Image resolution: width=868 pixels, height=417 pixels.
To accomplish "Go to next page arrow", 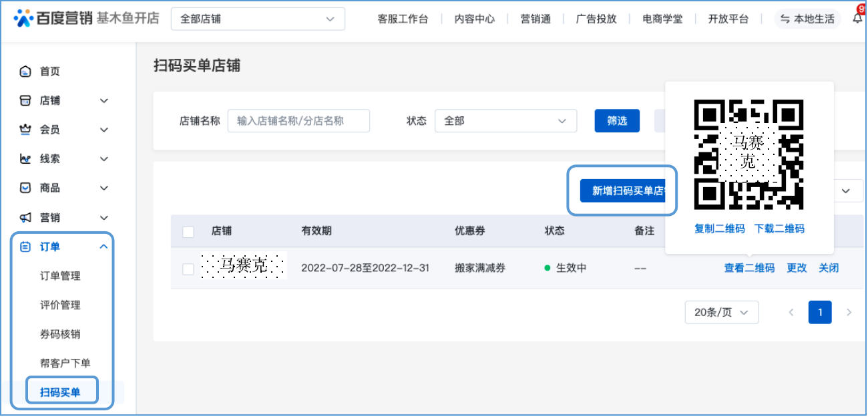I will tap(849, 312).
